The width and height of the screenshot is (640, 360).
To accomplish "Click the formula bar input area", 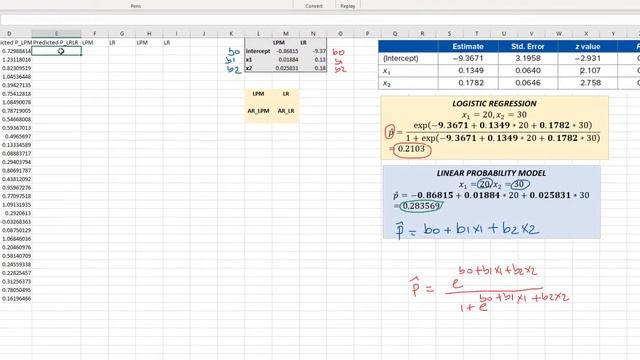I will [320, 20].
